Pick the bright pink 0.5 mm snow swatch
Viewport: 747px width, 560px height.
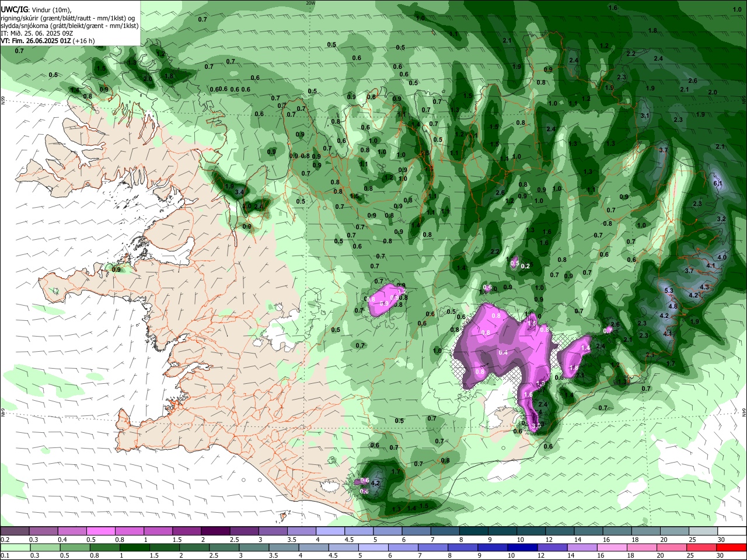pos(100,531)
